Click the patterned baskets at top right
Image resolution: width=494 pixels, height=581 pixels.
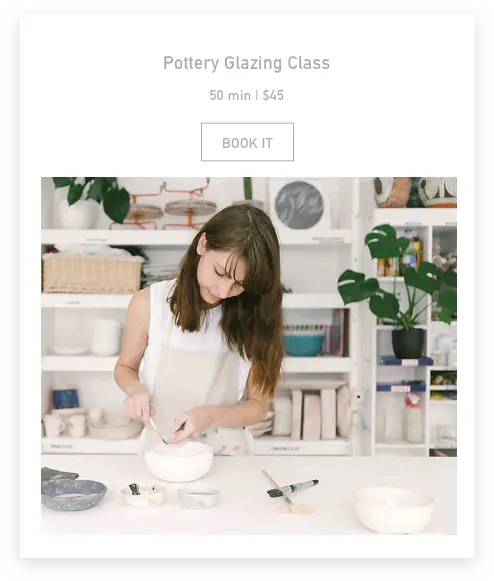[415, 192]
